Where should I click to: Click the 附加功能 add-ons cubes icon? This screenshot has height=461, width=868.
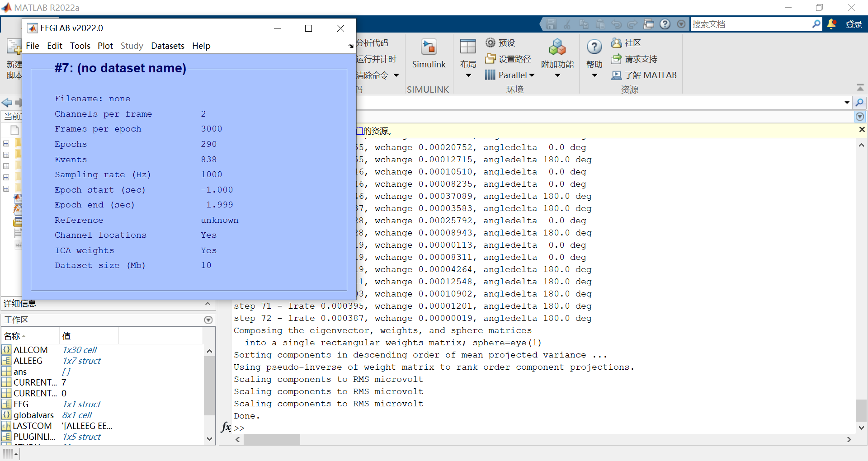(x=557, y=47)
